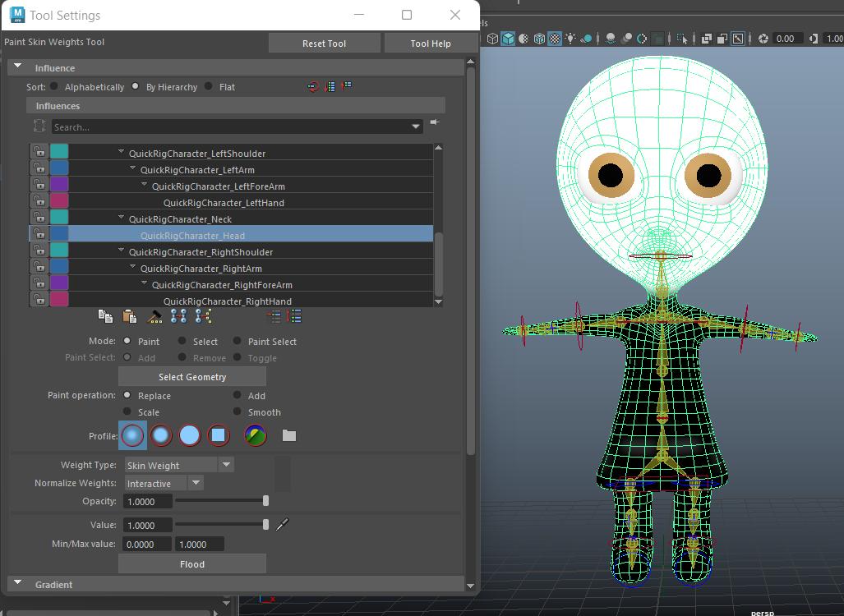Sort influences Alphabetically
Image resolution: width=844 pixels, height=616 pixels.
[x=54, y=86]
